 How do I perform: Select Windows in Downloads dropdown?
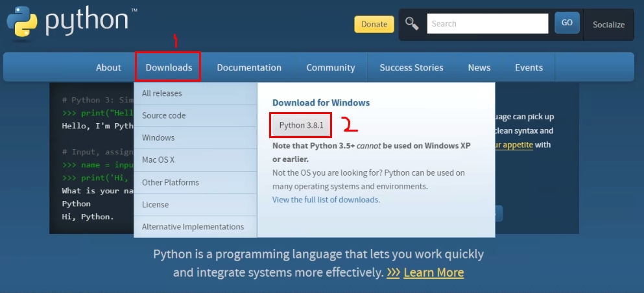(x=195, y=137)
